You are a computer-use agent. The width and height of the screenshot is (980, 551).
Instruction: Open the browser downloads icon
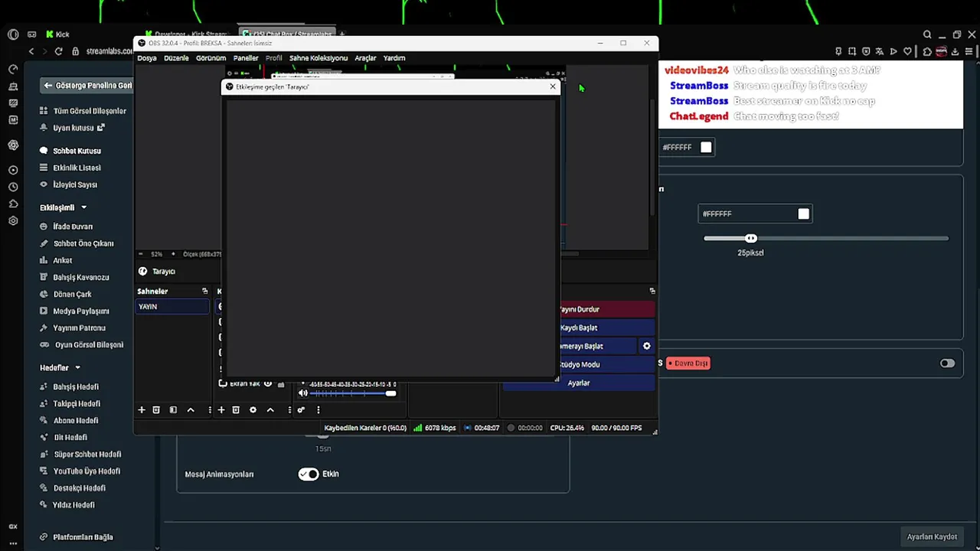pos(956,51)
